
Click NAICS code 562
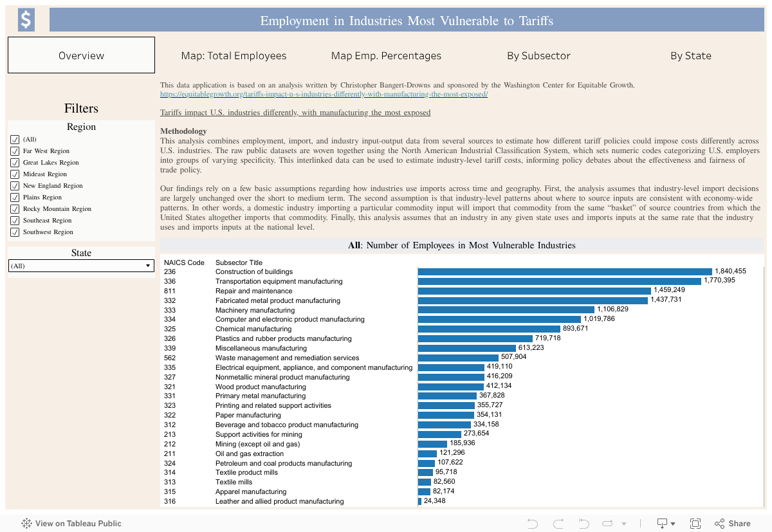(x=170, y=358)
